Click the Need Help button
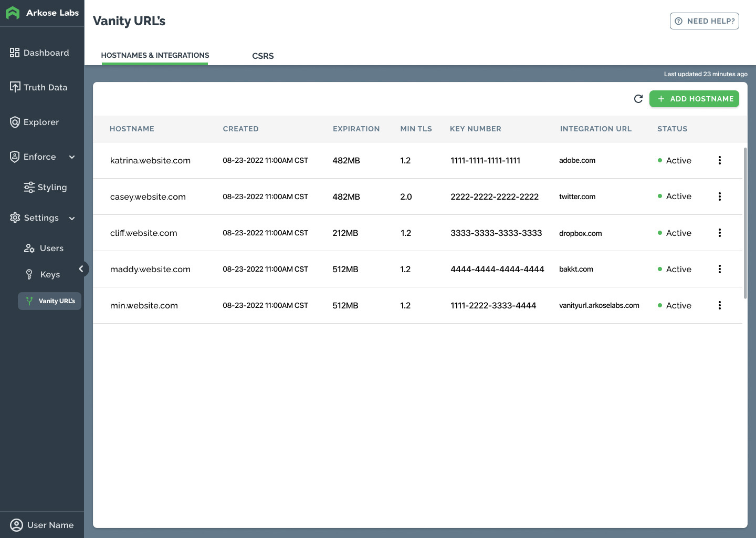This screenshot has width=756, height=538. coord(704,21)
